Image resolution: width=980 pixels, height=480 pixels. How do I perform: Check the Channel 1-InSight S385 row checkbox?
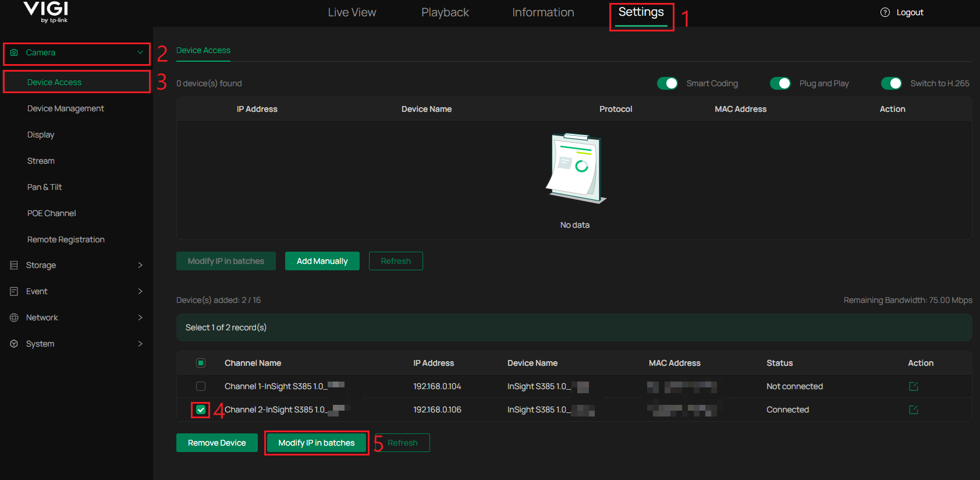(201, 386)
